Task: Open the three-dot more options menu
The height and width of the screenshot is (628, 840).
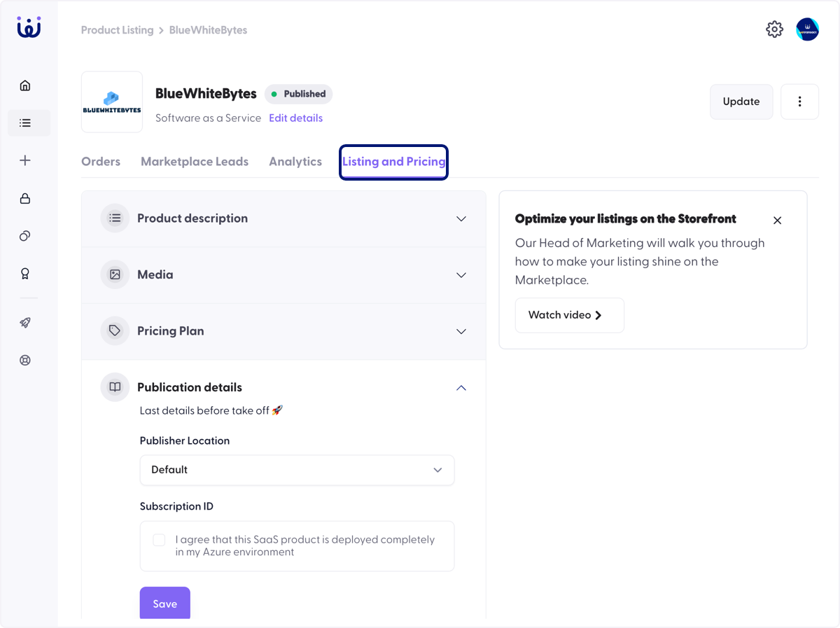Action: (x=799, y=102)
